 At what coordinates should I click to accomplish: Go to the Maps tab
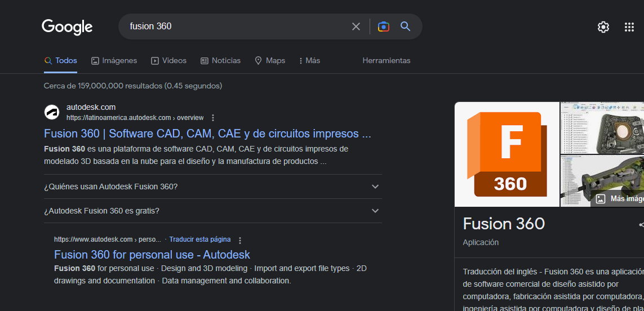point(270,60)
